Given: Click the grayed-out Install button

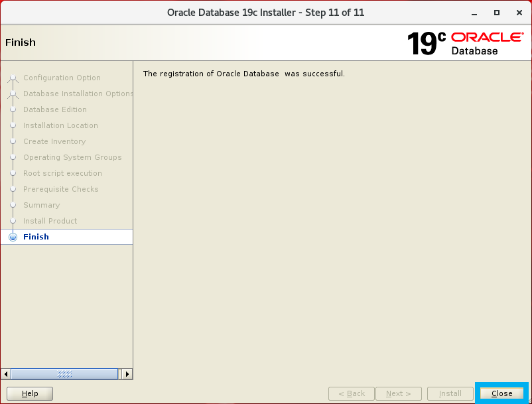Looking at the screenshot, I should click(450, 393).
